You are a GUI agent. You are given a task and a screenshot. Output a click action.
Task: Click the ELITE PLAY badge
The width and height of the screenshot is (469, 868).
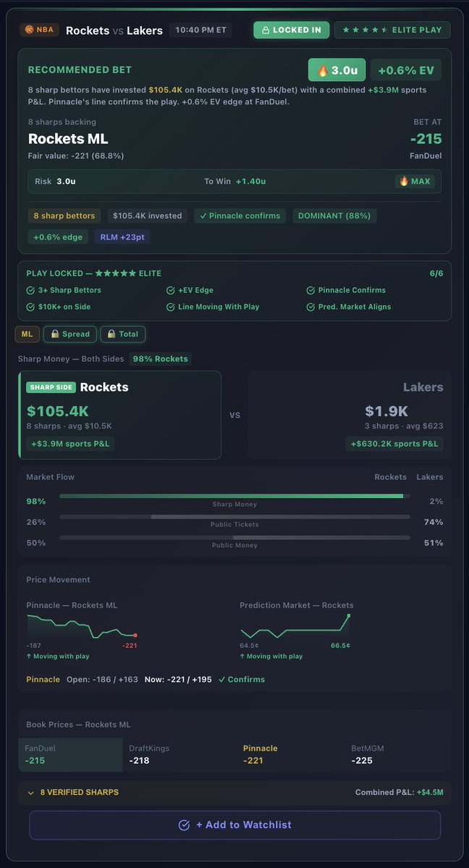[x=392, y=30]
